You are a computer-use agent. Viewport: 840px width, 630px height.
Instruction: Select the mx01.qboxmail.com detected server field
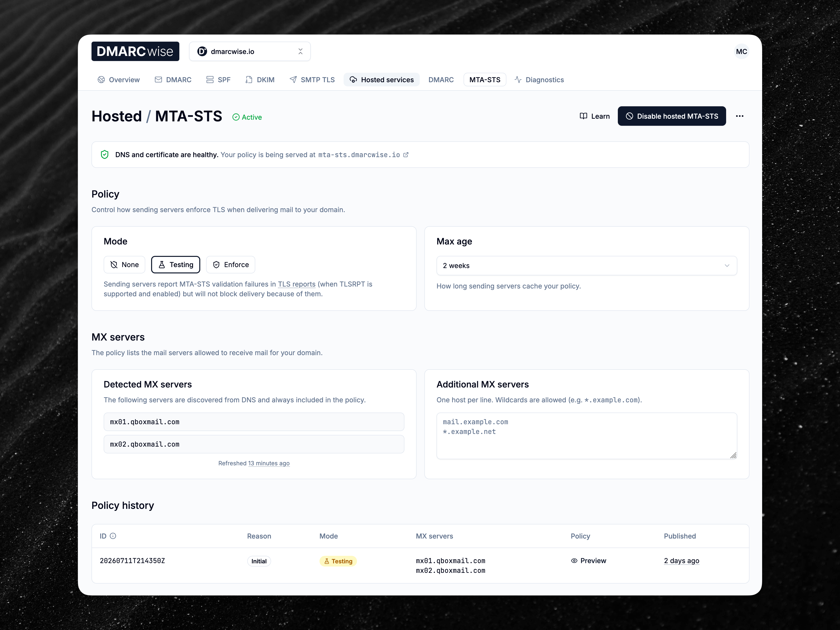coord(254,422)
